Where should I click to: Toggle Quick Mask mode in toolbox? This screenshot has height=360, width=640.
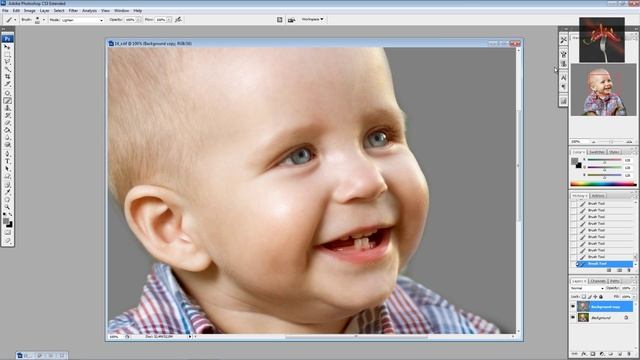click(7, 232)
